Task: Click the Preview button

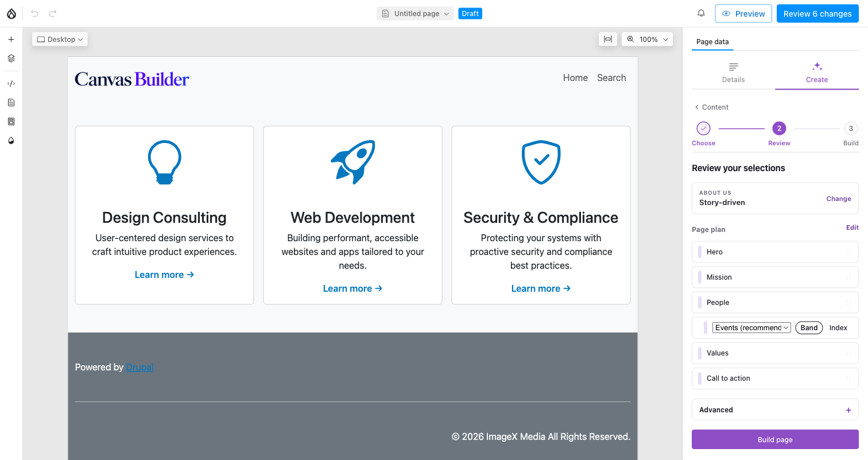Action: pos(743,14)
